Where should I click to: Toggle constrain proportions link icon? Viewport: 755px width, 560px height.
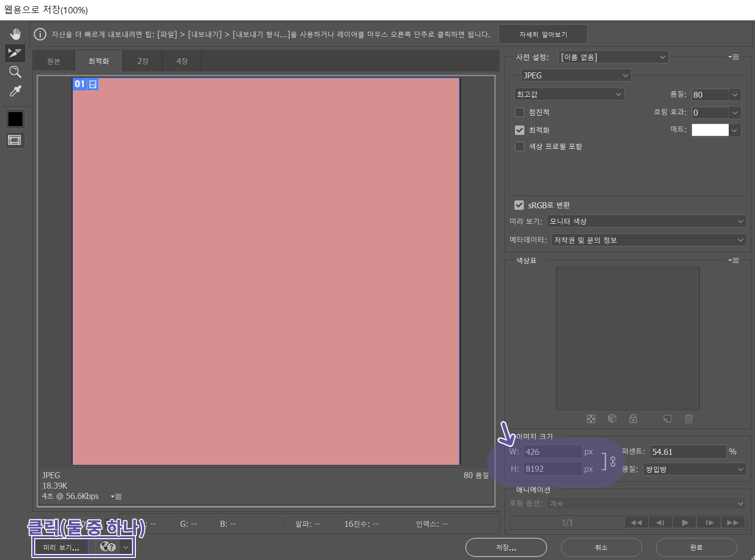(613, 461)
